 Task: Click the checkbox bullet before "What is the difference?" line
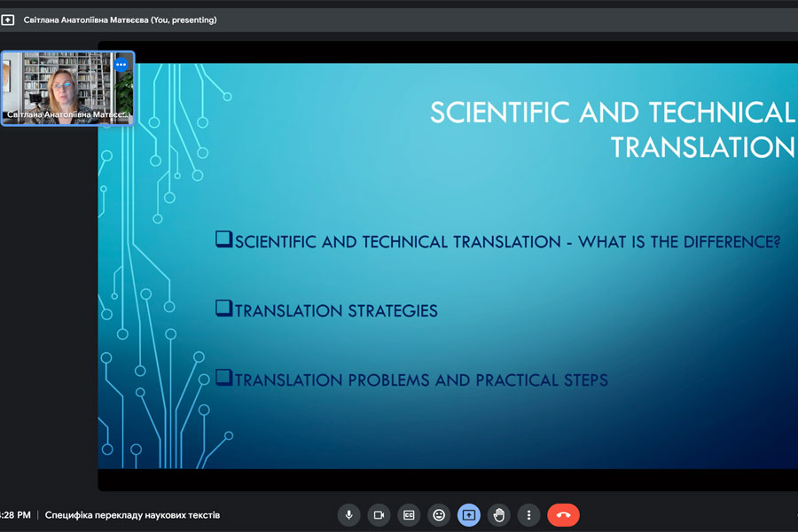coord(223,239)
